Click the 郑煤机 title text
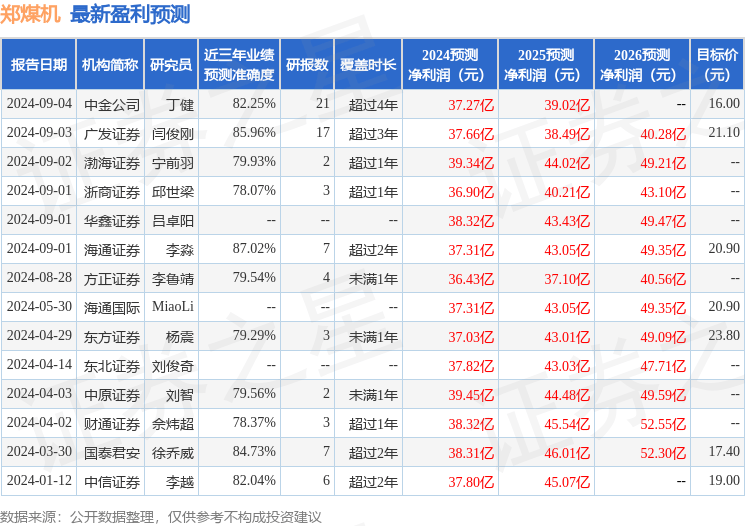Screen dimensions: 745x526 [x=30, y=14]
